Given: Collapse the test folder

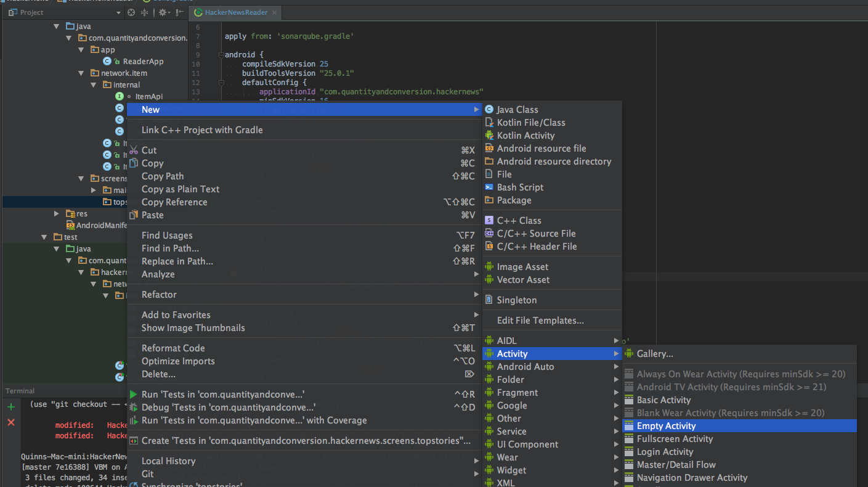Looking at the screenshot, I should (44, 237).
